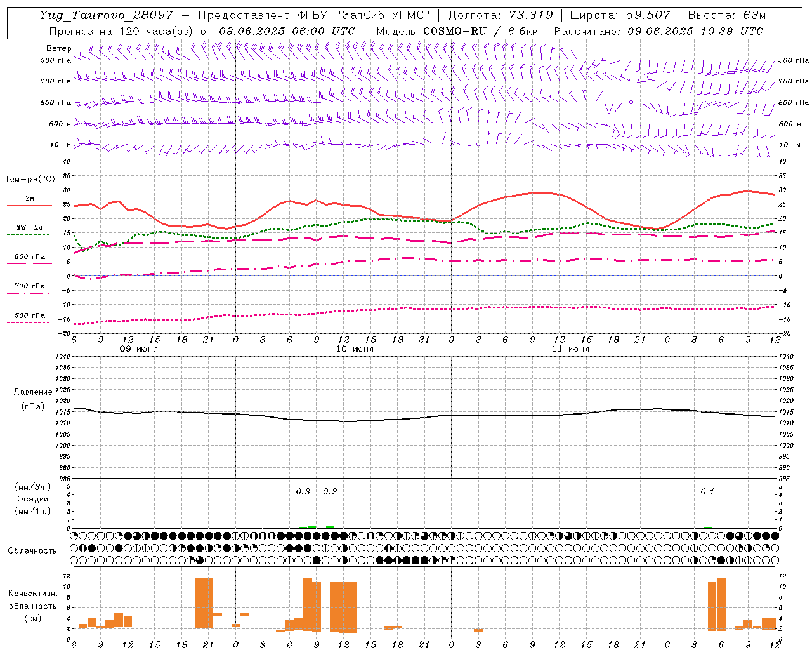Click the Давление pressure panel label
The image size is (812, 650).
tap(33, 392)
